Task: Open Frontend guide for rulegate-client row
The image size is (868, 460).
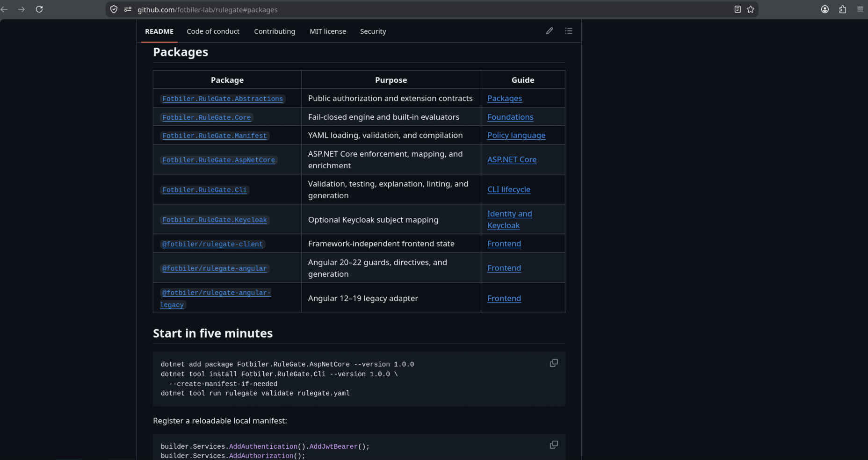Action: [x=504, y=244]
